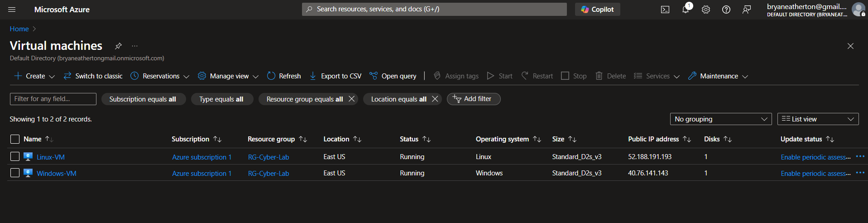Sort by Size column arrows
Screen dimensions: 868x223
572,139
